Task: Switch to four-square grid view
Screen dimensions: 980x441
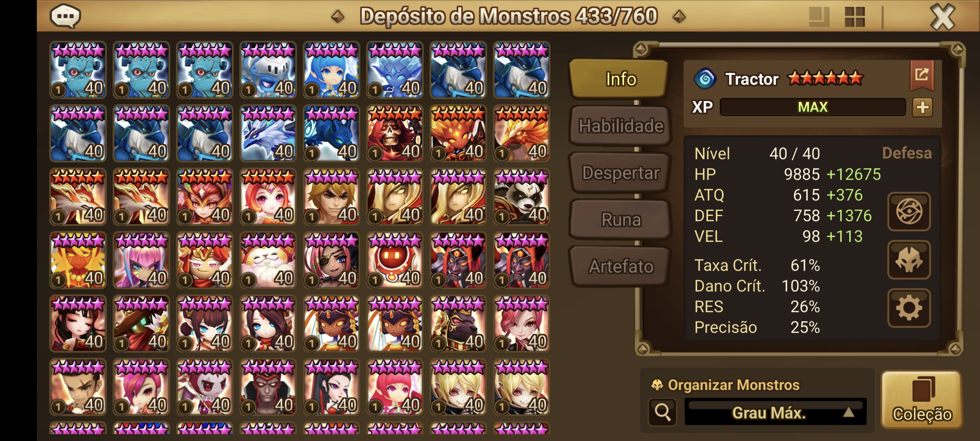Action: pos(855,17)
